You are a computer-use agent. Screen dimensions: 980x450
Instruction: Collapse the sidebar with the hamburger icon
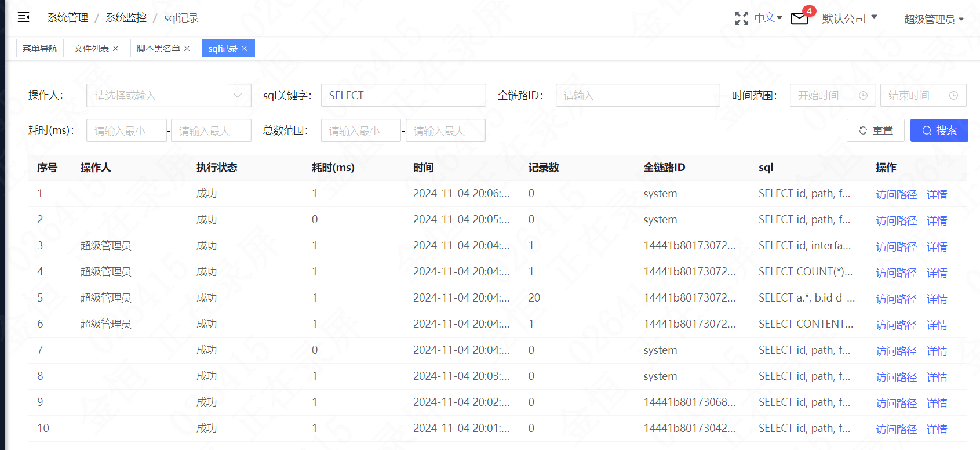(24, 17)
